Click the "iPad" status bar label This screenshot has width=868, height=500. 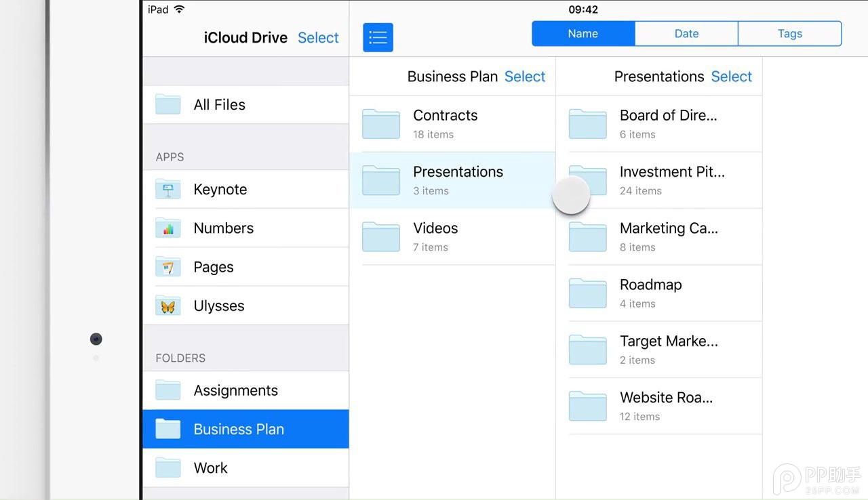[x=158, y=9]
